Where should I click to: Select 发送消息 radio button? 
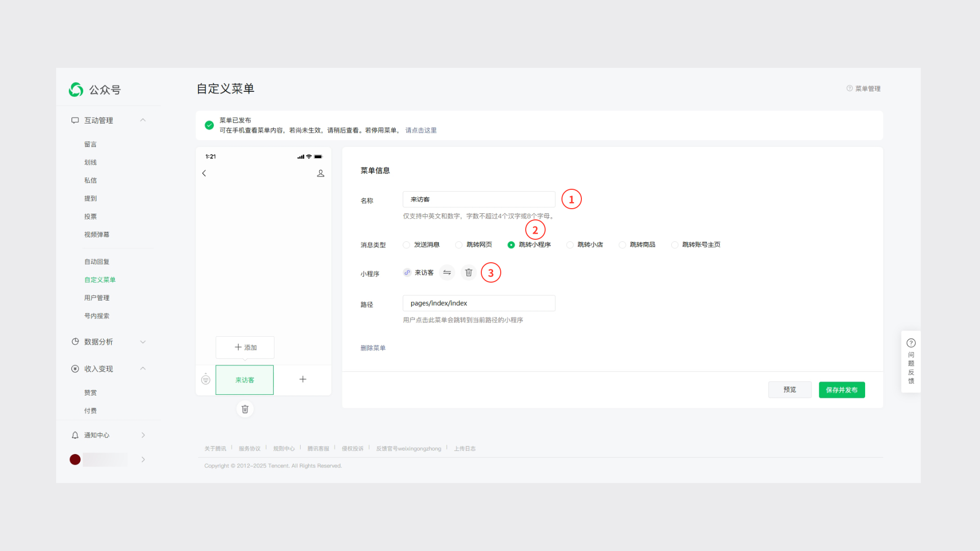(x=406, y=245)
